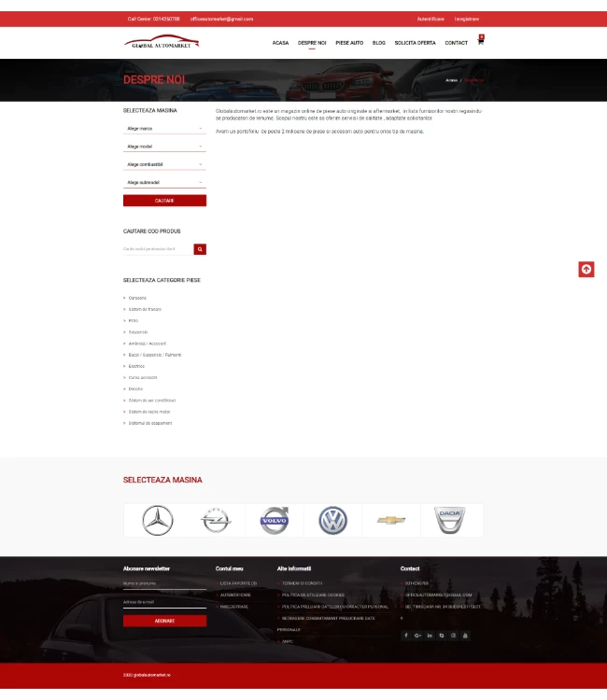Open Filtre parts category
The image size is (607, 700).
click(134, 320)
